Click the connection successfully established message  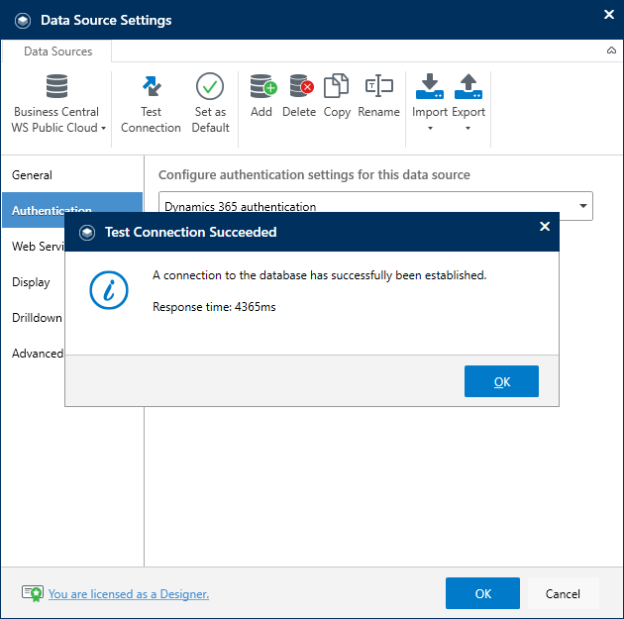click(x=320, y=275)
